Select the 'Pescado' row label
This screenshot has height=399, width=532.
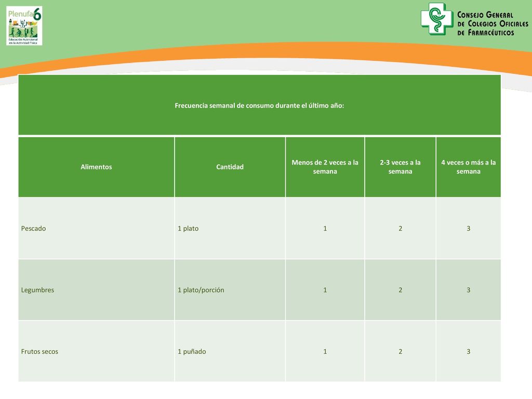tap(34, 229)
